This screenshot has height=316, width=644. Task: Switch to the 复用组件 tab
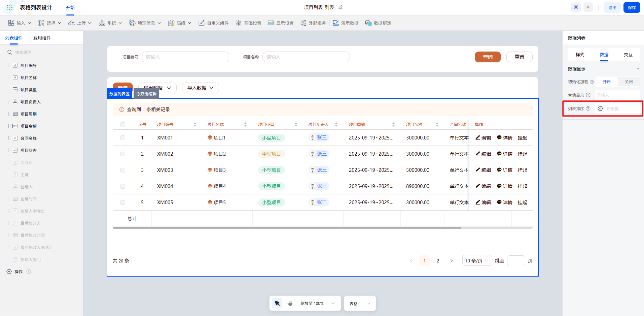[42, 38]
